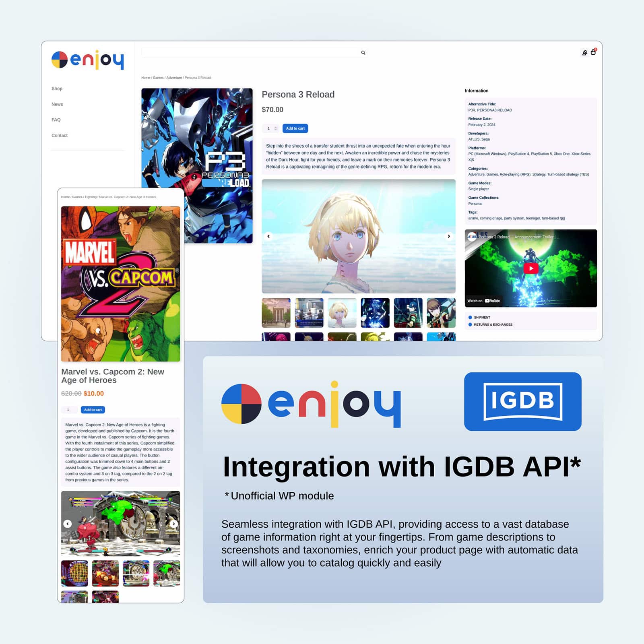Add Persona 3 Reload to cart
644x644 pixels.
coord(295,128)
